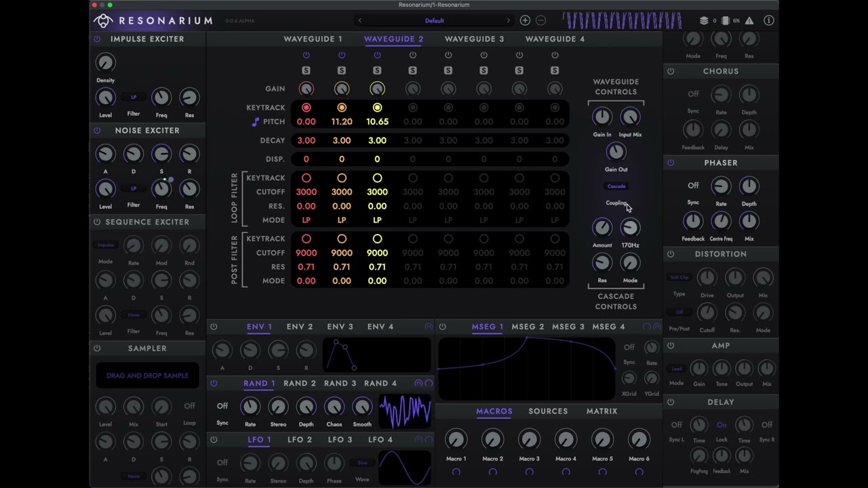Toggle the Noise Exciter power switch

click(97, 131)
